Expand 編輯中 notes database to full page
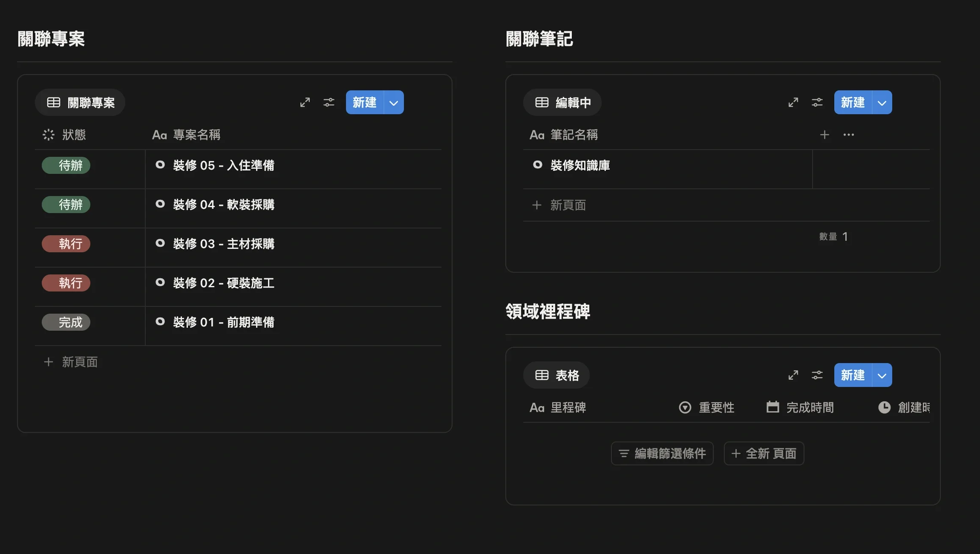 [793, 102]
